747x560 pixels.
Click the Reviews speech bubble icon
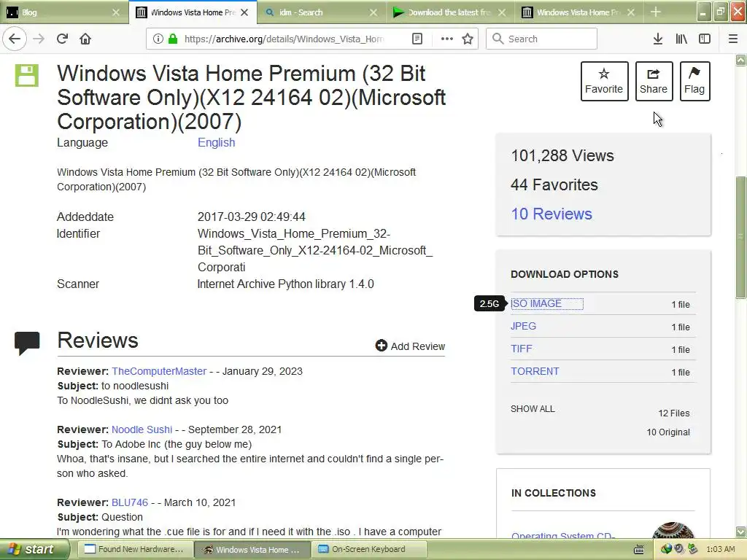(x=27, y=343)
